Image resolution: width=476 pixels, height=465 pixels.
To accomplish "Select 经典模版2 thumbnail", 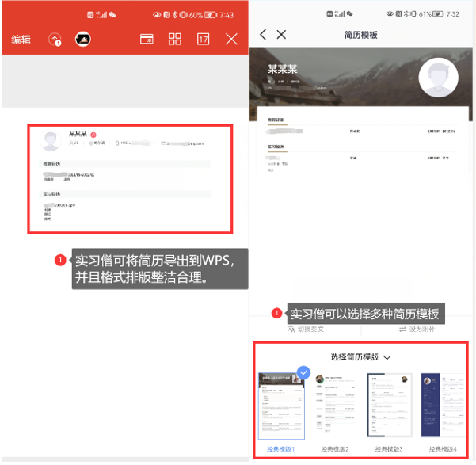I will tap(335, 405).
